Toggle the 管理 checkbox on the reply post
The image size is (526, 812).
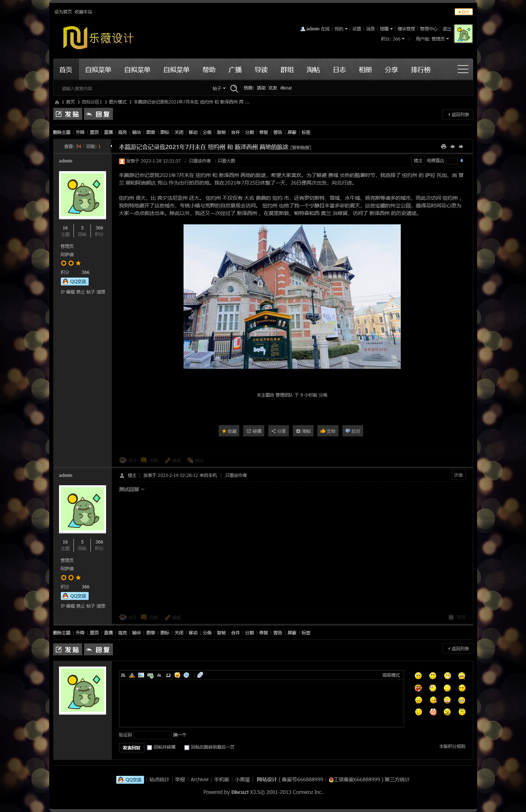point(451,617)
